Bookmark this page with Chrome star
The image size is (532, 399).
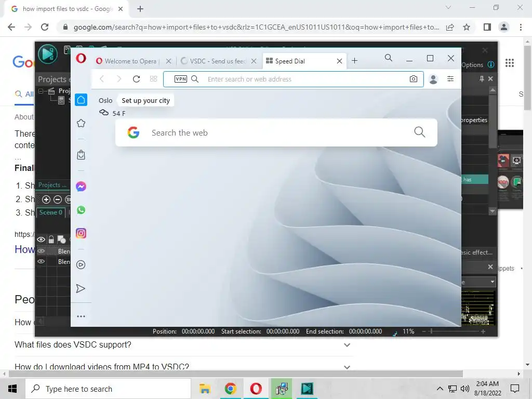click(x=467, y=27)
